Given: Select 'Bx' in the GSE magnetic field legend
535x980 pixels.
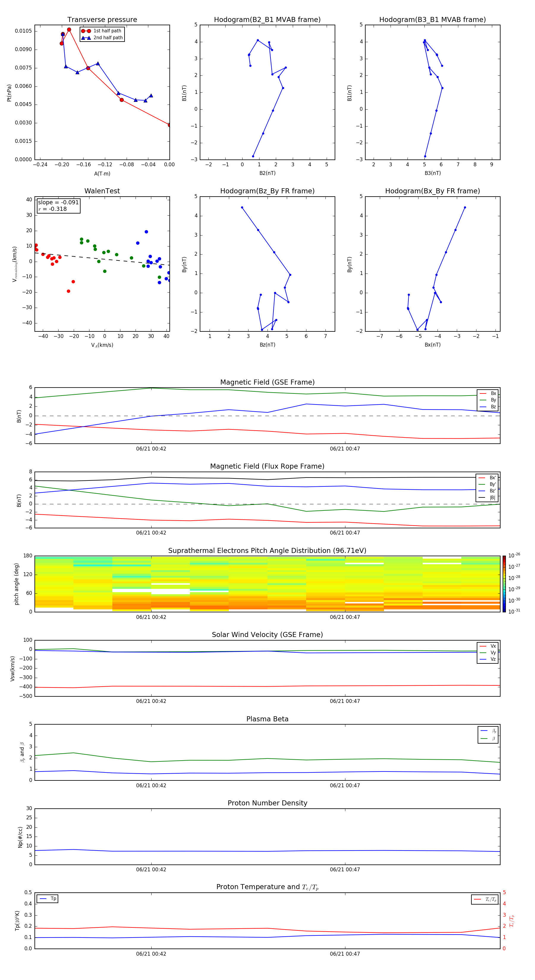Looking at the screenshot, I should (x=488, y=393).
